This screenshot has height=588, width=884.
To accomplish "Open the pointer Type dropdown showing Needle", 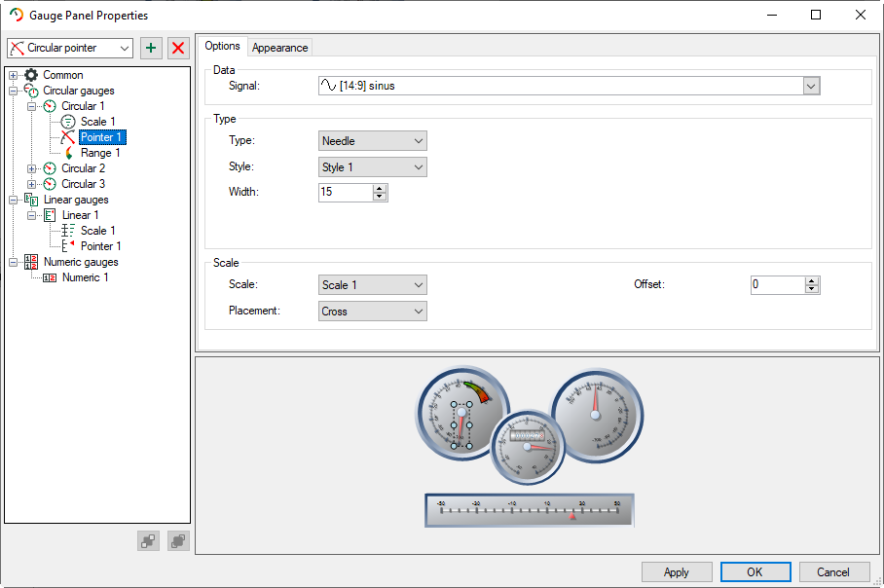I will coord(373,141).
